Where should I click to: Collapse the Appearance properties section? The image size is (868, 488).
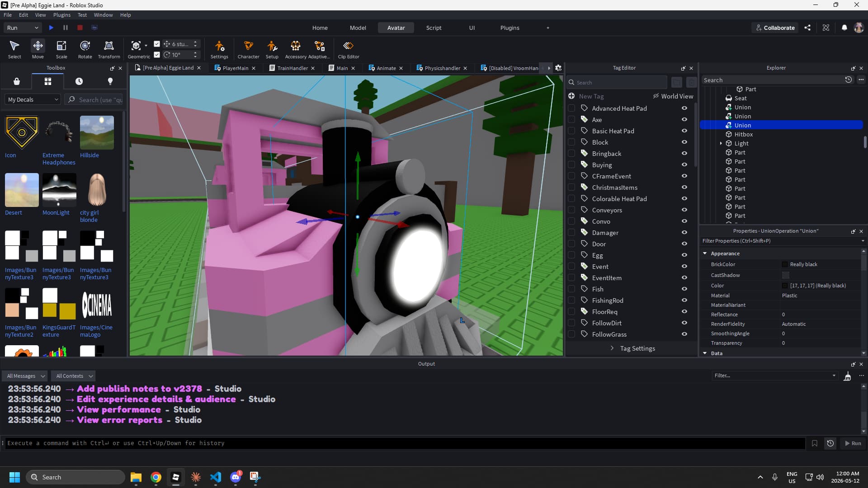(705, 253)
